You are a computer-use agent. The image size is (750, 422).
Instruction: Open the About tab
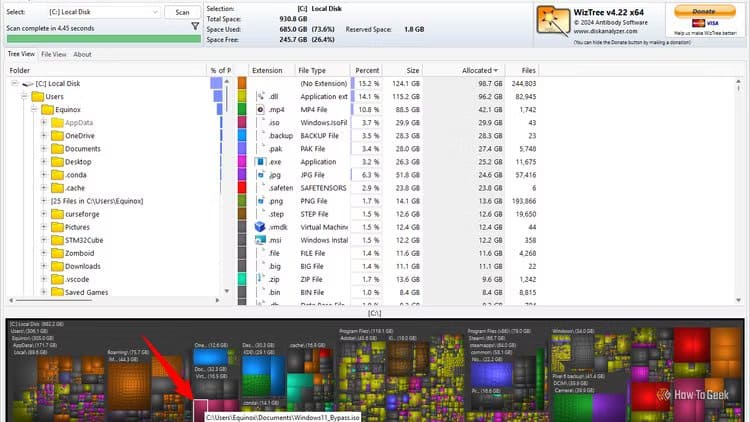(82, 55)
